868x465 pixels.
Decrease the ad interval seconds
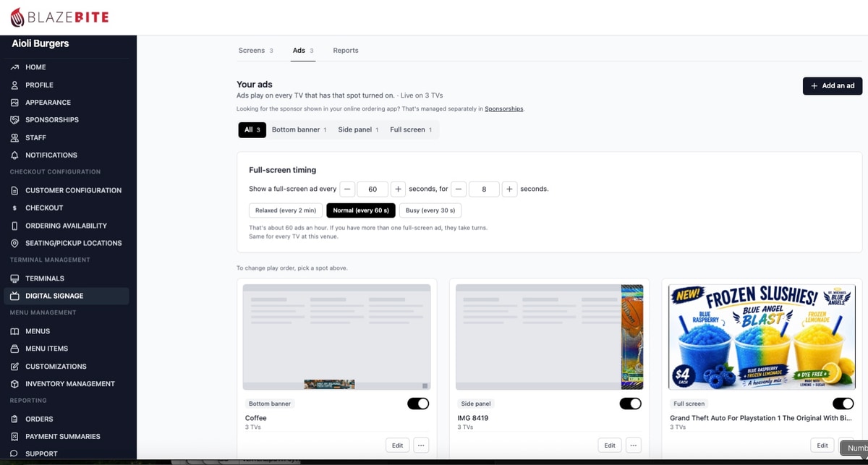click(347, 189)
